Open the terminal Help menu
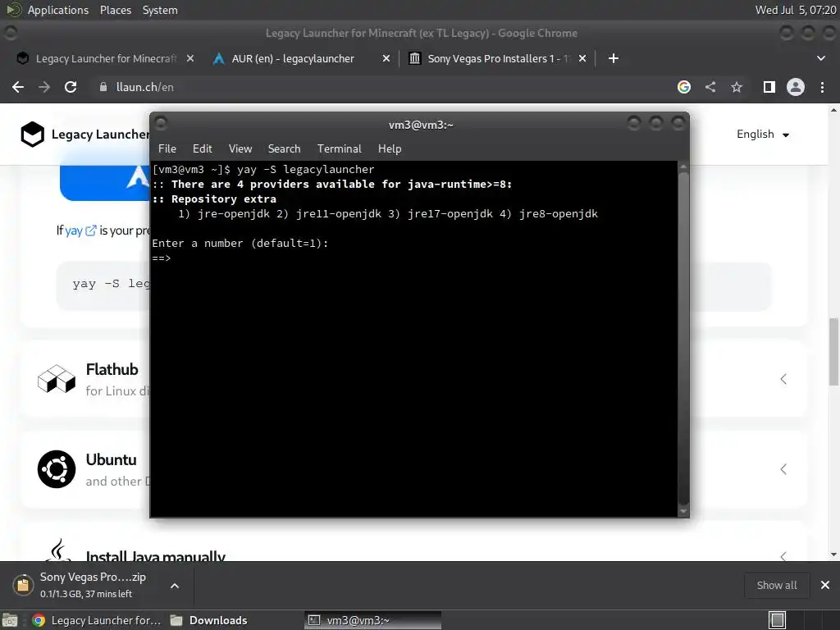Image resolution: width=840 pixels, height=630 pixels. (x=390, y=149)
